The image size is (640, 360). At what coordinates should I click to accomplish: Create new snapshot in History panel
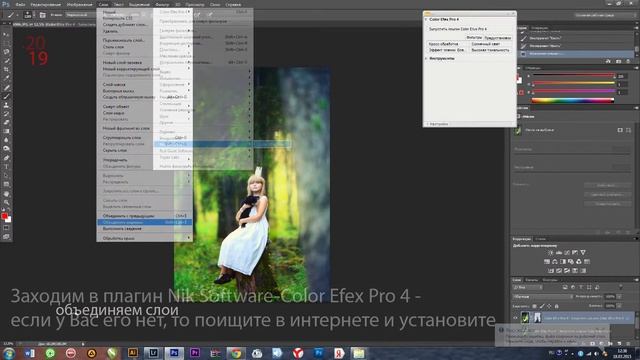pos(618,61)
